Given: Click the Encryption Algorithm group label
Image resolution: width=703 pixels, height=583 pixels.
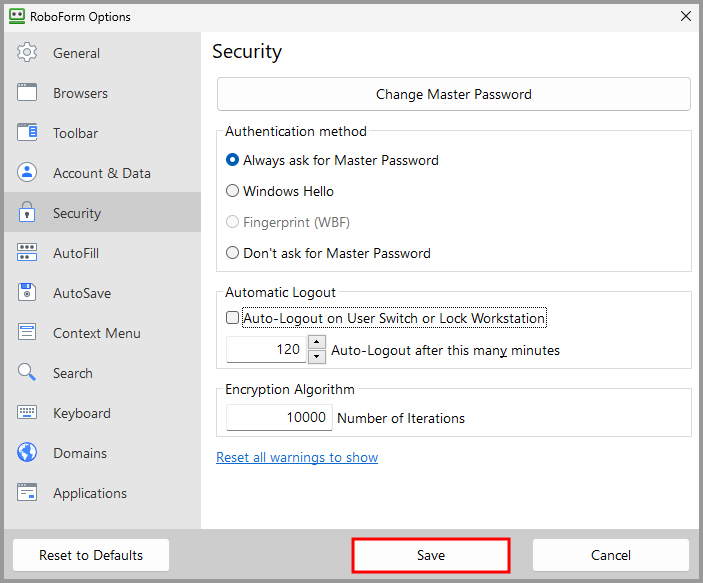Looking at the screenshot, I should click(x=290, y=389).
